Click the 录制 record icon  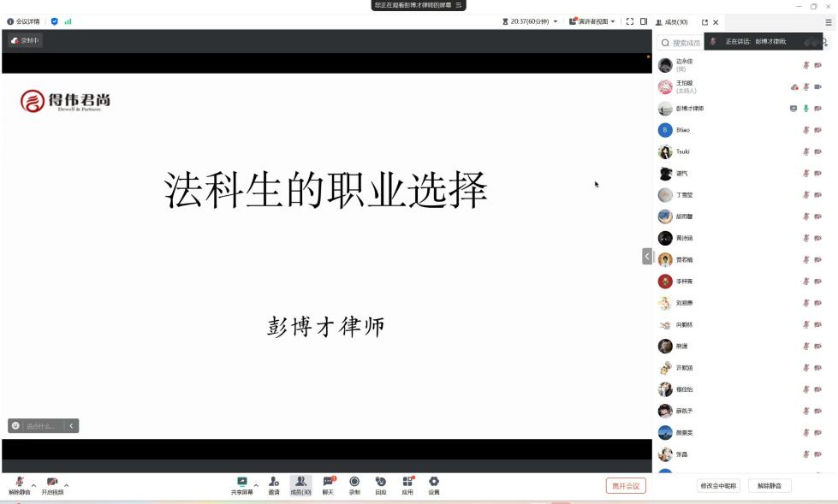point(354,483)
